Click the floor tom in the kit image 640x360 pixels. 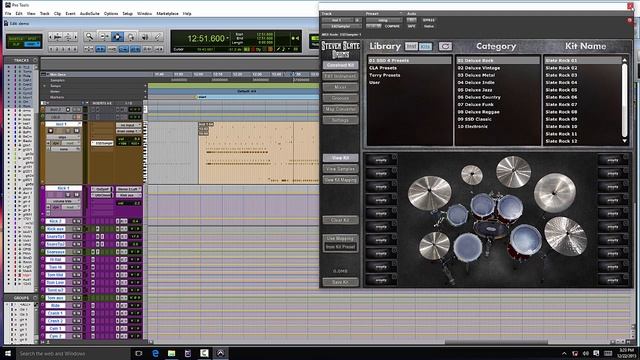click(x=525, y=239)
